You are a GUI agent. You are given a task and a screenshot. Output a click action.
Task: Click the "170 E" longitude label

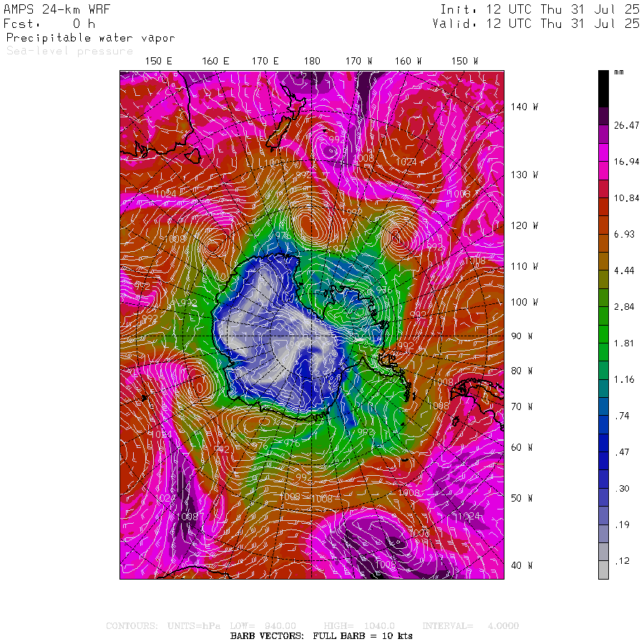click(x=265, y=62)
